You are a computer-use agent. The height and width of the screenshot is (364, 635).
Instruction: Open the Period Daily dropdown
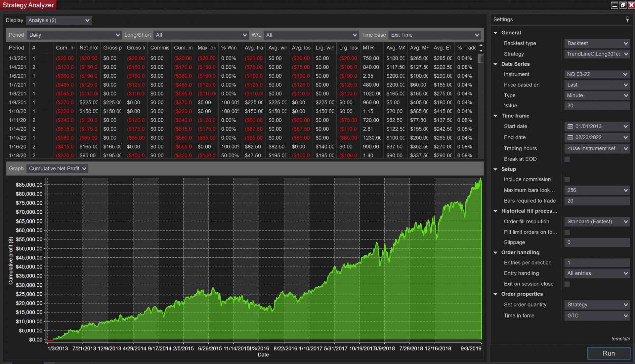pyautogui.click(x=74, y=35)
